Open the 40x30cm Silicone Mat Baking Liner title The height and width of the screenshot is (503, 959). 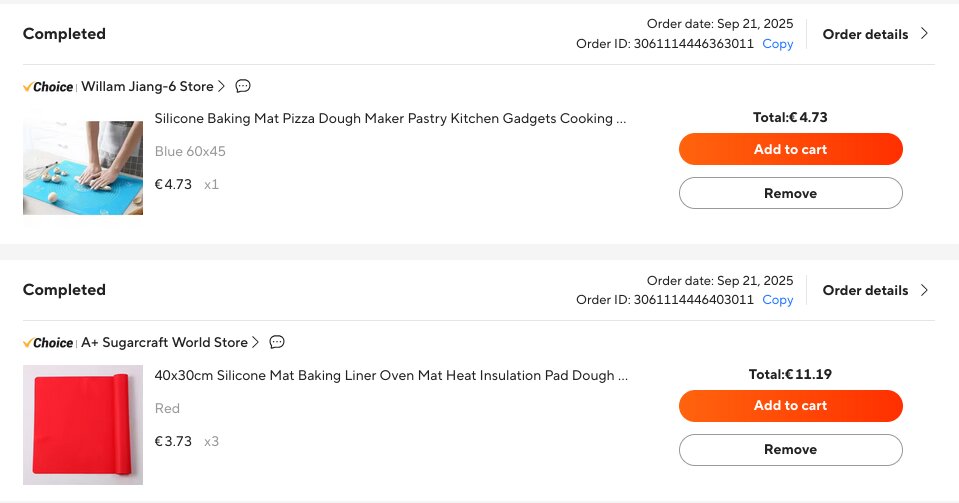pos(390,376)
